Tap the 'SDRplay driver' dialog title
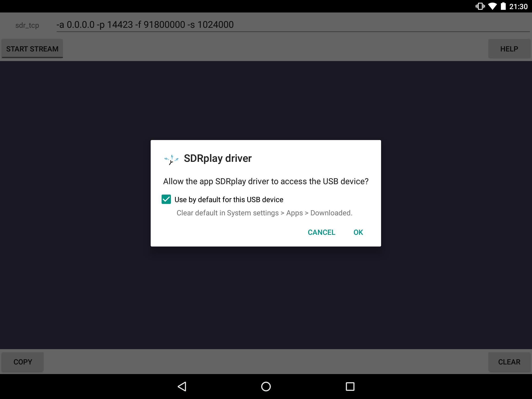Viewport: 532px width, 399px height. coord(218,158)
